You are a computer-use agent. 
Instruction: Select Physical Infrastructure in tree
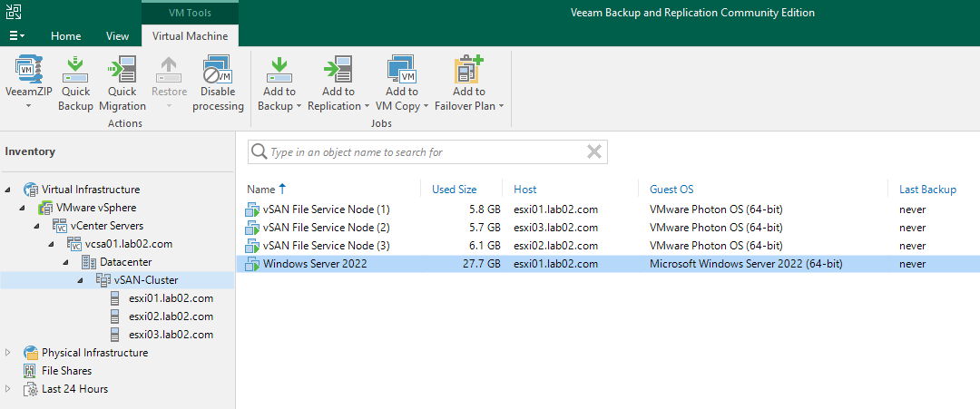pyautogui.click(x=95, y=353)
